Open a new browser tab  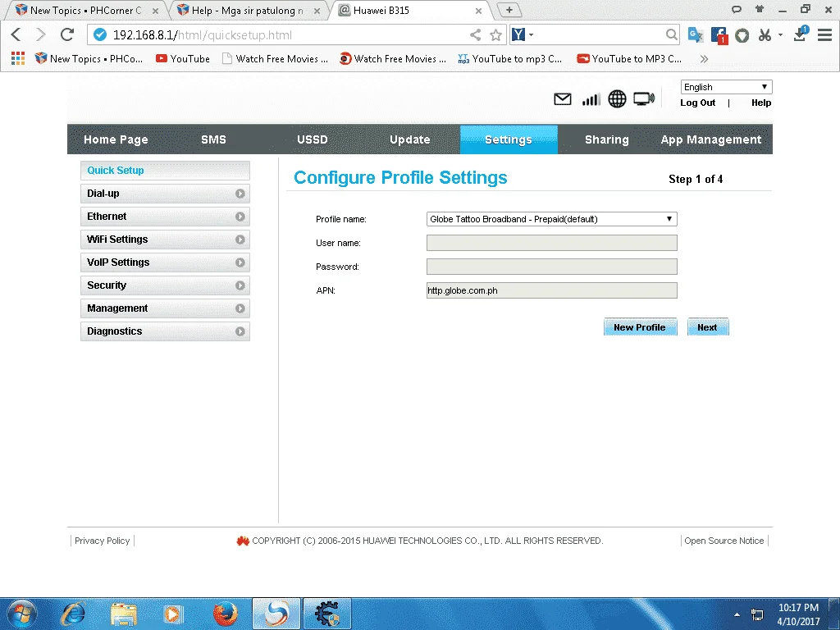pyautogui.click(x=509, y=10)
